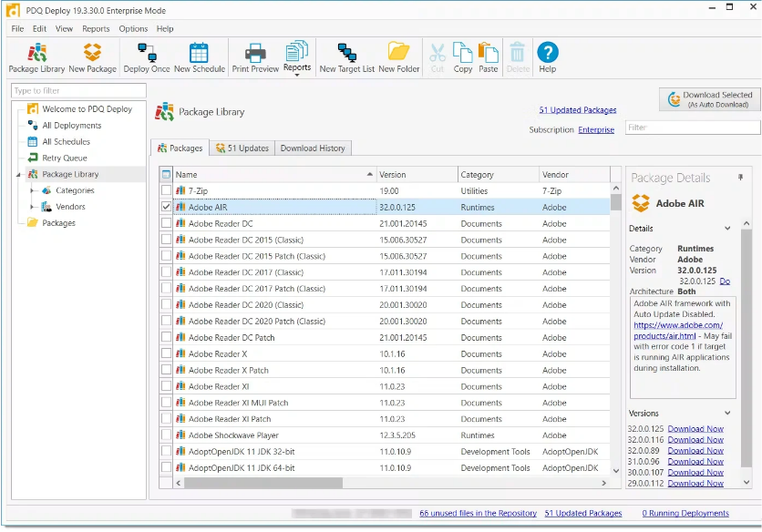The image size is (762, 532).
Task: Expand the Vendors tree node
Action: tap(32, 207)
